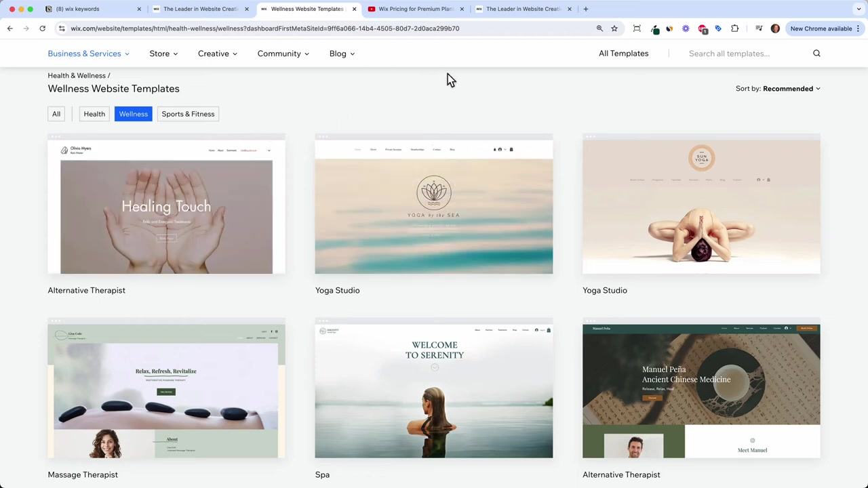
Task: Reload the Wix templates page
Action: tap(42, 28)
